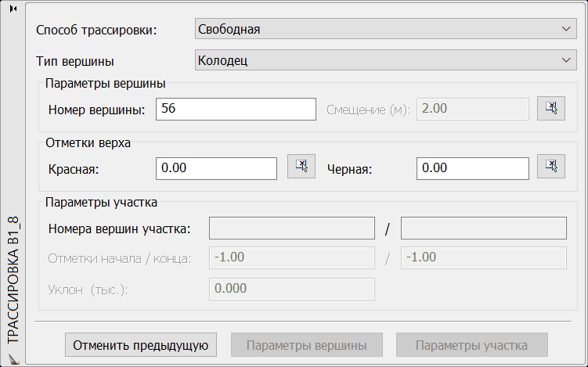This screenshot has width=588, height=367.
Task: Click the pick icon next to Черная field
Action: (551, 166)
